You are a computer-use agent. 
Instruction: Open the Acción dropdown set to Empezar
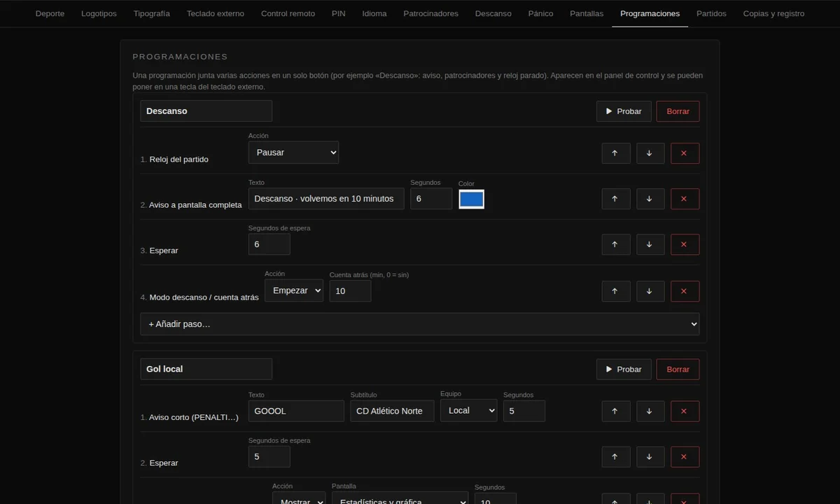click(x=294, y=290)
